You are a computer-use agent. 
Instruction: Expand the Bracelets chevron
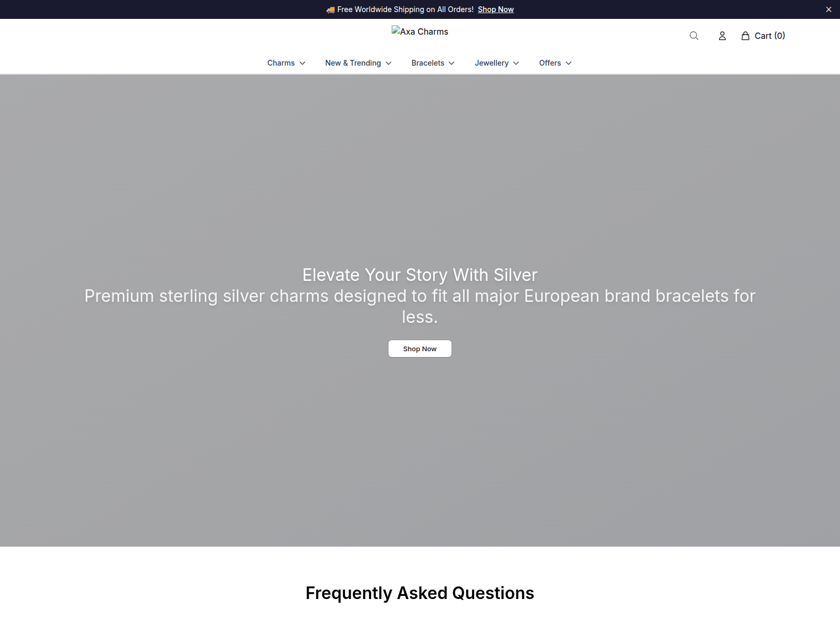[451, 63]
